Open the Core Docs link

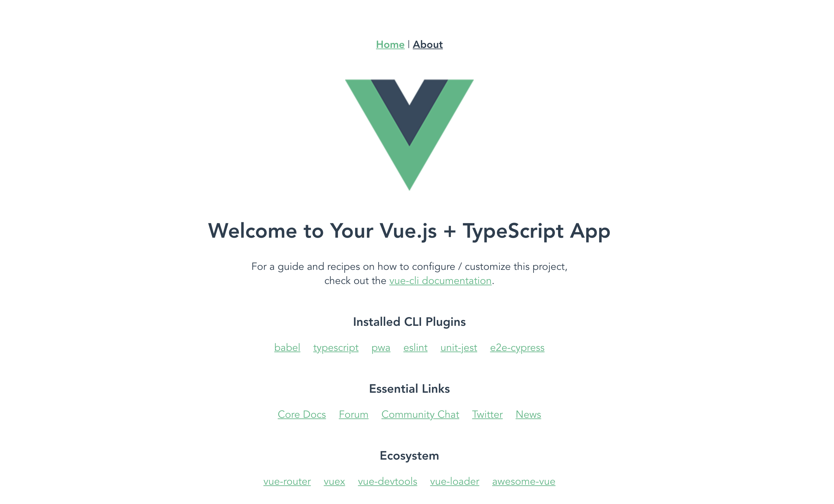coord(301,415)
